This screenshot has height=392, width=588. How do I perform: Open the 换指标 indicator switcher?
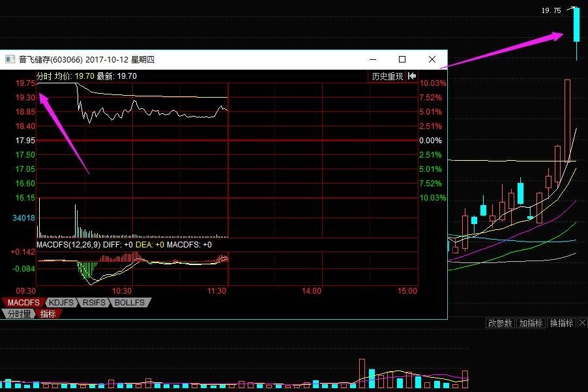pyautogui.click(x=561, y=323)
